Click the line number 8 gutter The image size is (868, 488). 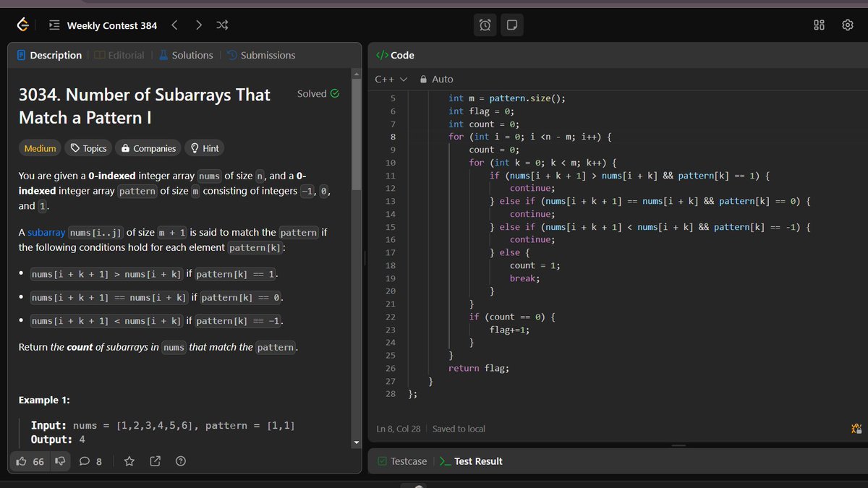pos(393,137)
